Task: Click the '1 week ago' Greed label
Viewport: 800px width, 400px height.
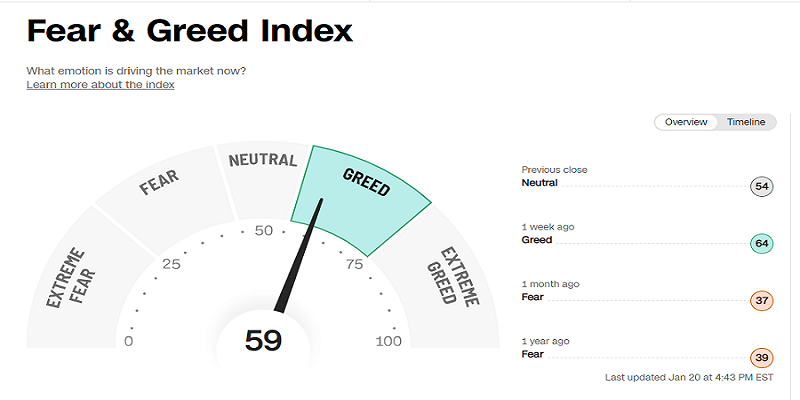Action: [x=537, y=240]
